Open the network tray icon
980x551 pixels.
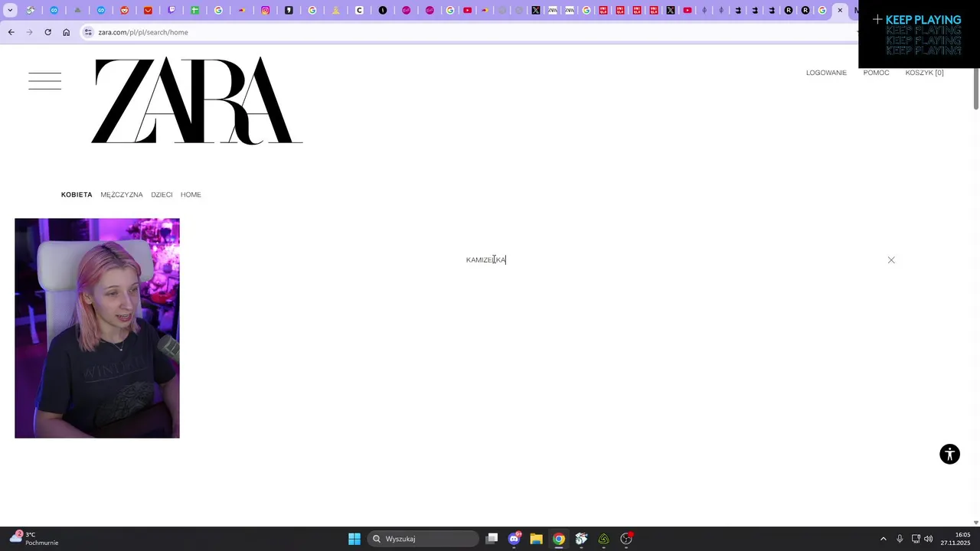[916, 539]
